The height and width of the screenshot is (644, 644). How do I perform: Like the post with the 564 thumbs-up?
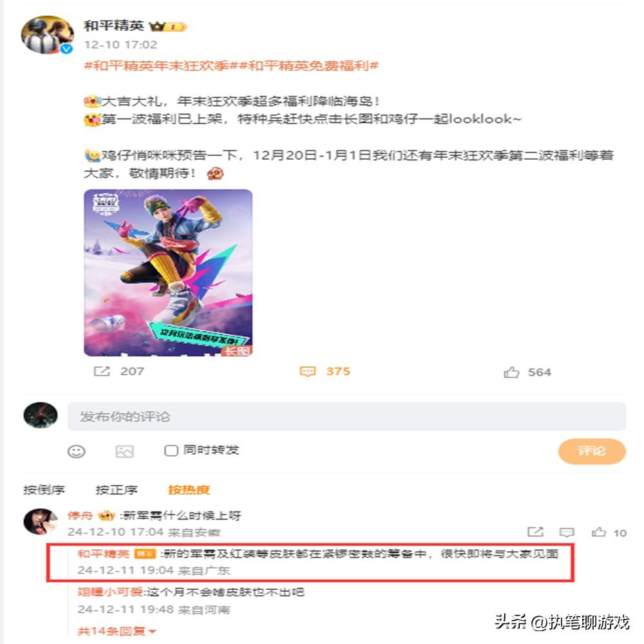(x=511, y=372)
